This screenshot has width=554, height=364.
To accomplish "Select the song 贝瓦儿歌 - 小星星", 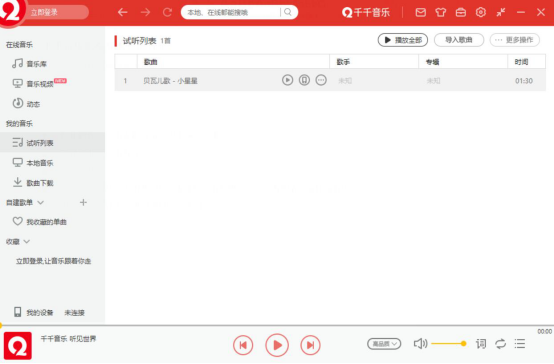I will pyautogui.click(x=170, y=81).
